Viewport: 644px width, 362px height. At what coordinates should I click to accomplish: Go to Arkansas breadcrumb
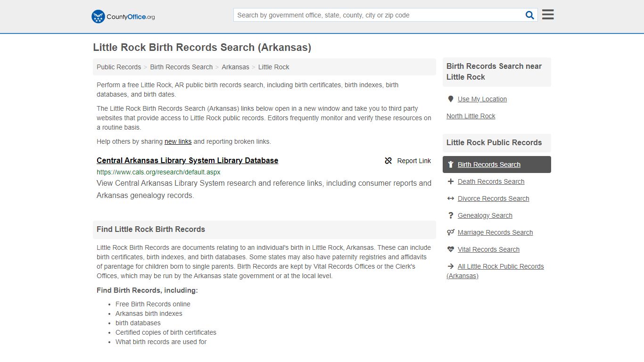(x=235, y=67)
